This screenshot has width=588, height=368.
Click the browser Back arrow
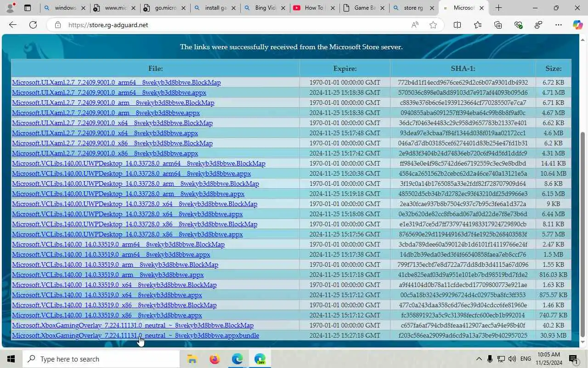pos(13,25)
